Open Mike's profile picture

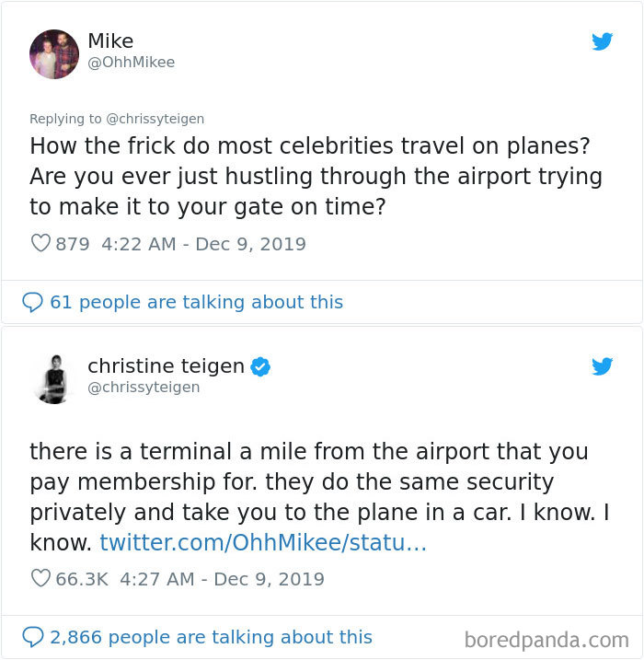tap(54, 53)
